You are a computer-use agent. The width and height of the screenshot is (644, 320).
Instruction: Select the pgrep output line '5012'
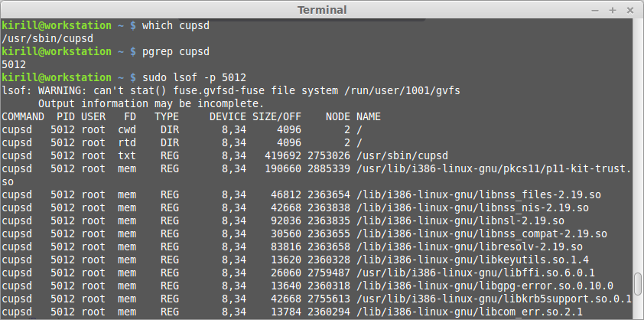14,64
